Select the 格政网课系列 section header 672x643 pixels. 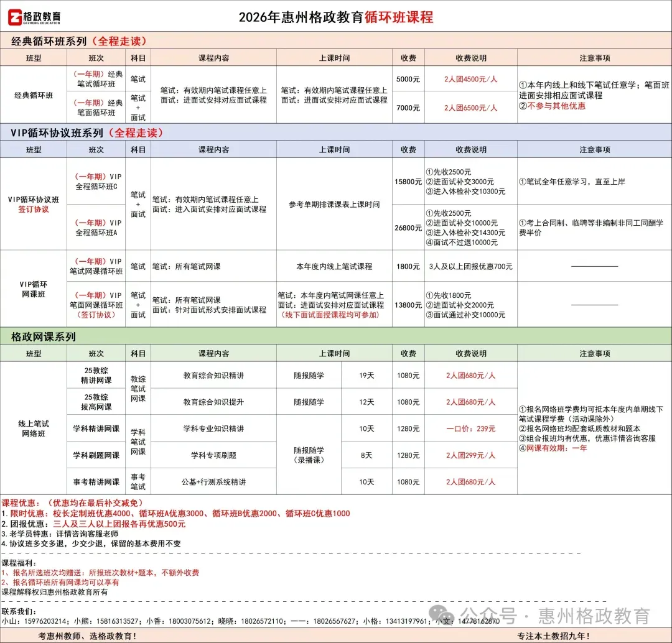(336, 336)
